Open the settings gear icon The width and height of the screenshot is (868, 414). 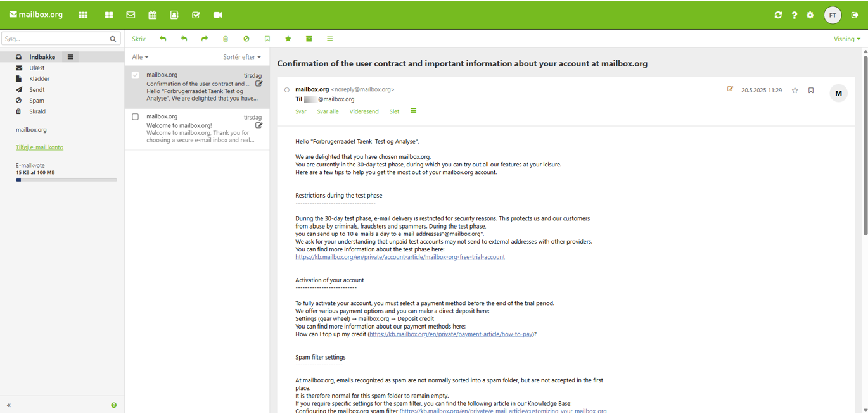tap(810, 15)
